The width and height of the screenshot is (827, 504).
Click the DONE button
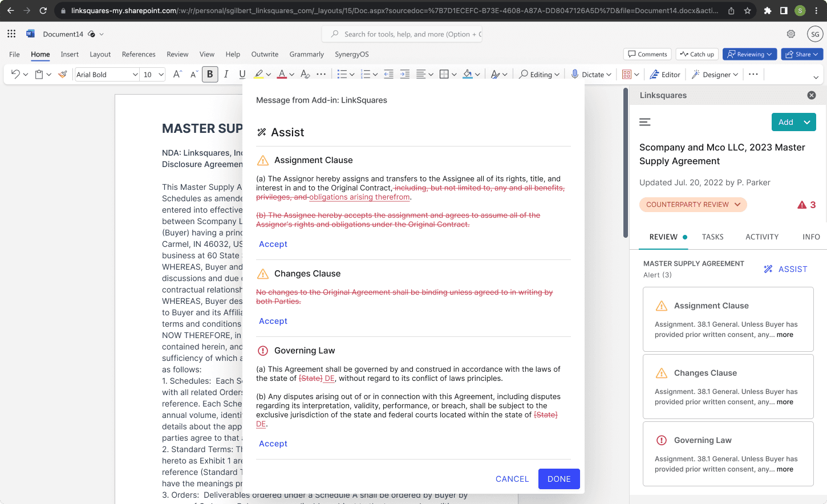559,479
